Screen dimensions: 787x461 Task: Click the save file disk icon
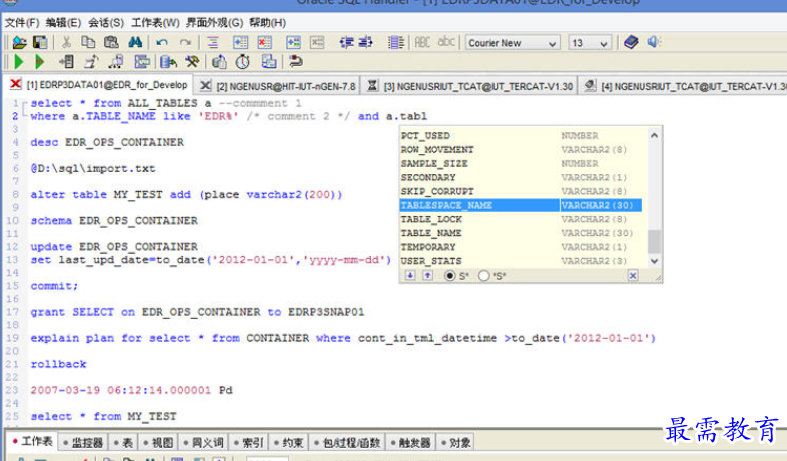pos(40,43)
